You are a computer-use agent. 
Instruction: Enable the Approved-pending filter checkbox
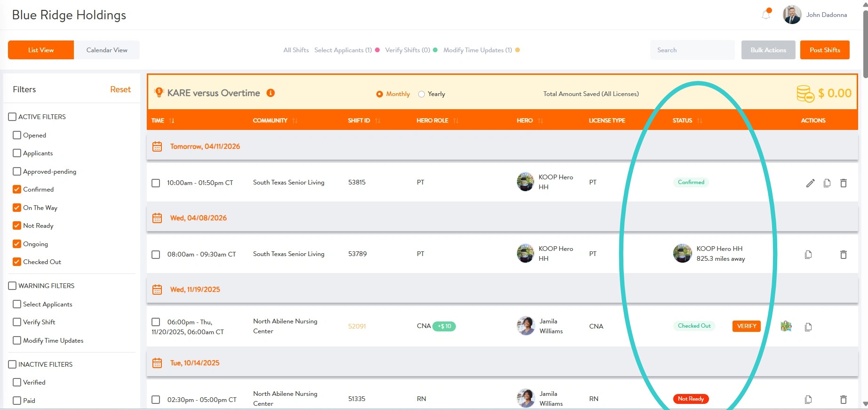17,171
